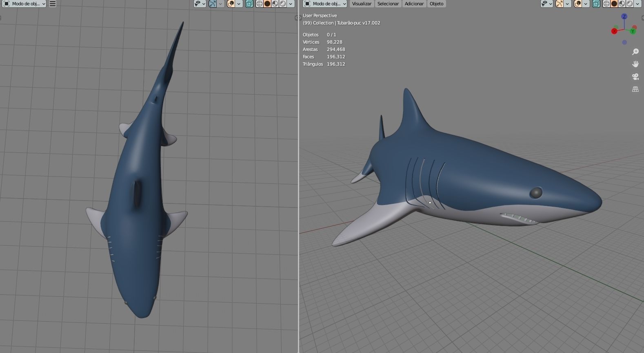Click the 'Objetos 0 / 1' statistic
This screenshot has height=353, width=644.
coord(320,35)
